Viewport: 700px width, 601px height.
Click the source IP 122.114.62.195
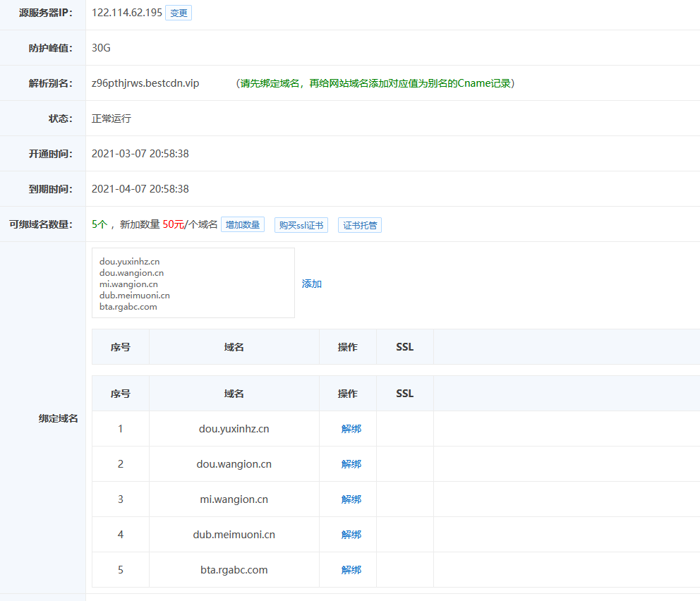(125, 12)
